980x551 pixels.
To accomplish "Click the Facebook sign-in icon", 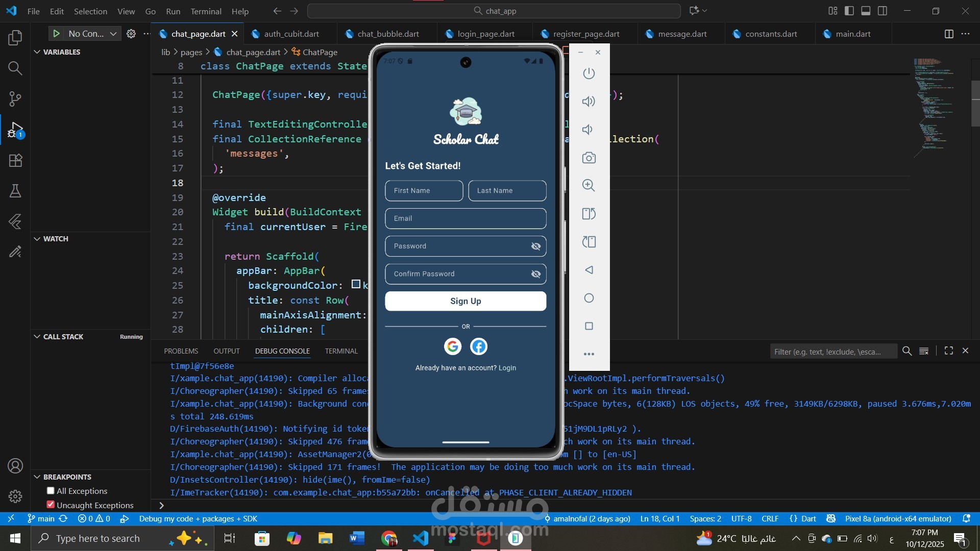I will (478, 346).
